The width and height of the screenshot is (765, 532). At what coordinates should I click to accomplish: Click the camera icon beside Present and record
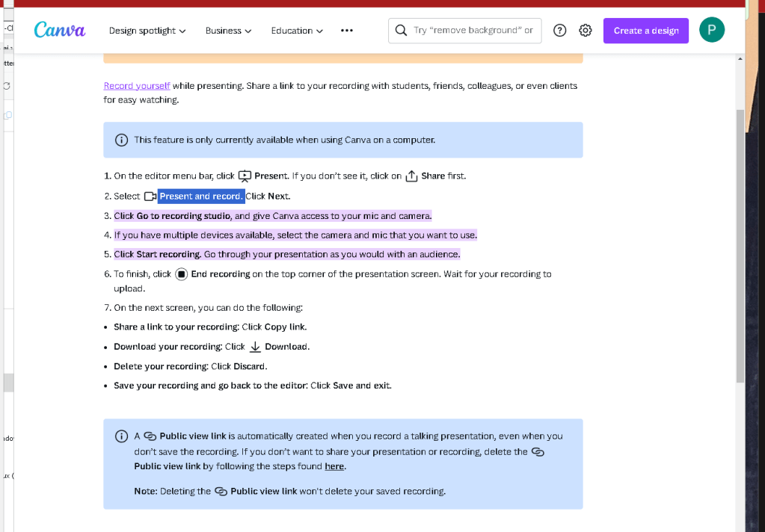[x=150, y=197]
